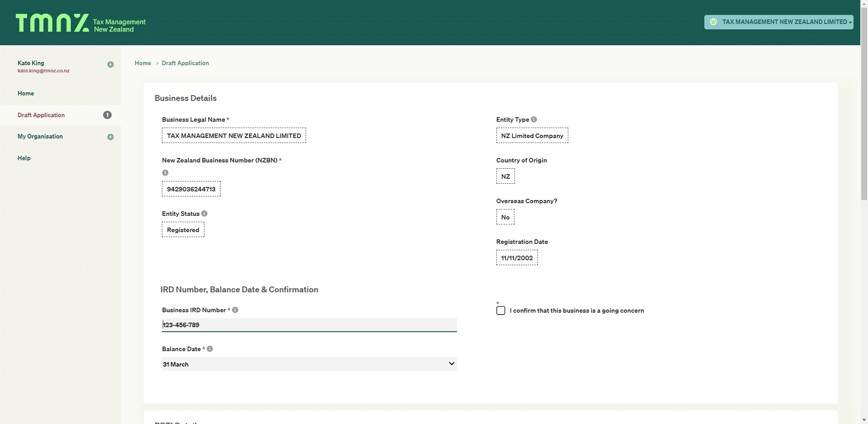Click the Draft Application count badge

click(107, 115)
